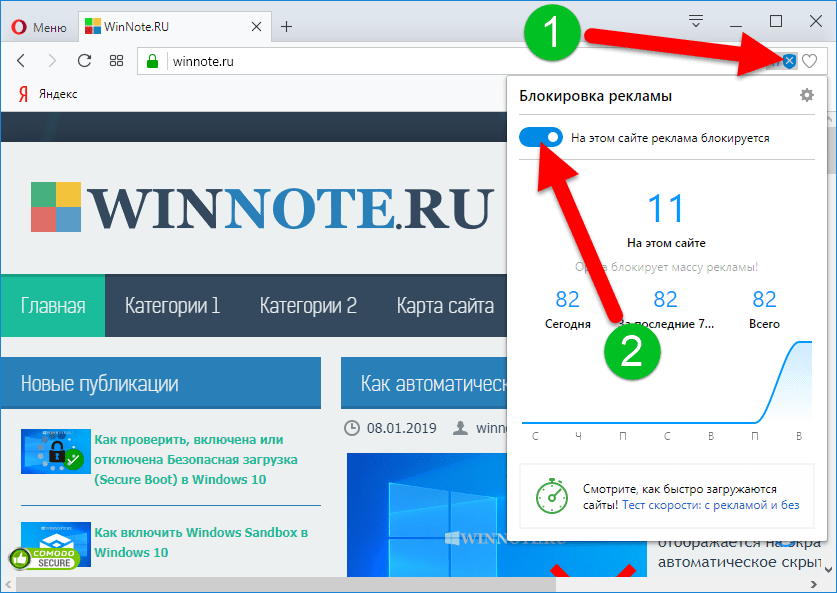Click the 08.01.2019 date text
Screen dimensions: 837x593
coord(401,428)
